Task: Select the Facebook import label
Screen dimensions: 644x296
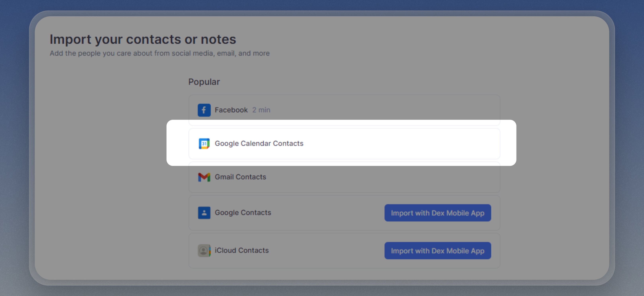Action: click(x=231, y=110)
